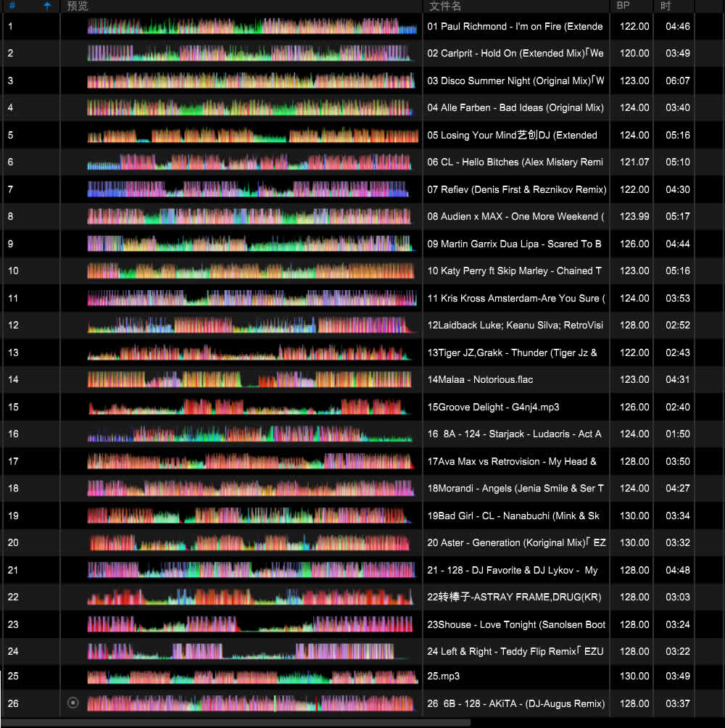Preview the 25.mp3 waveform

click(x=252, y=676)
